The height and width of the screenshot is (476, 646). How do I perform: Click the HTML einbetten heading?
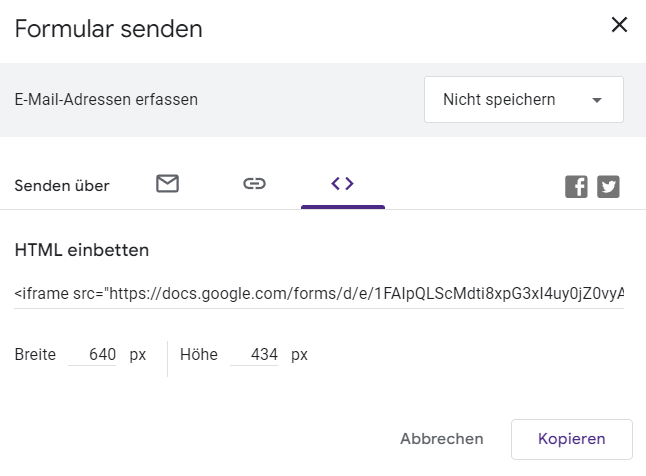click(81, 250)
